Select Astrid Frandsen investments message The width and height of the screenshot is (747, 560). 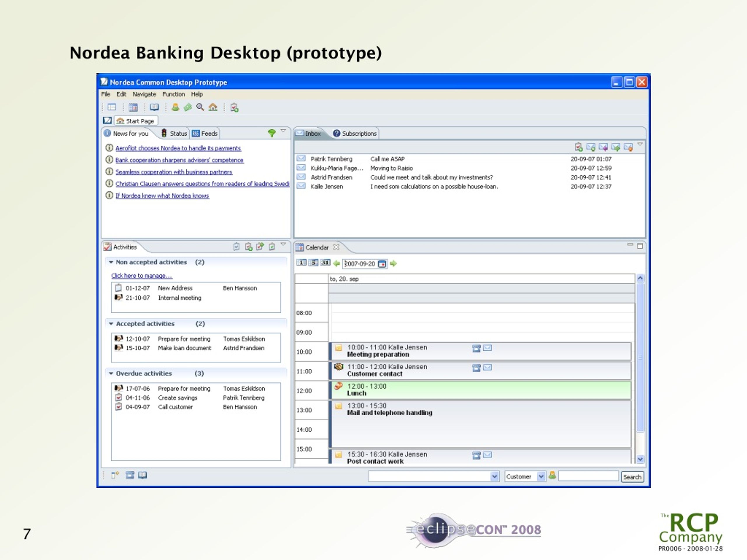470,177
